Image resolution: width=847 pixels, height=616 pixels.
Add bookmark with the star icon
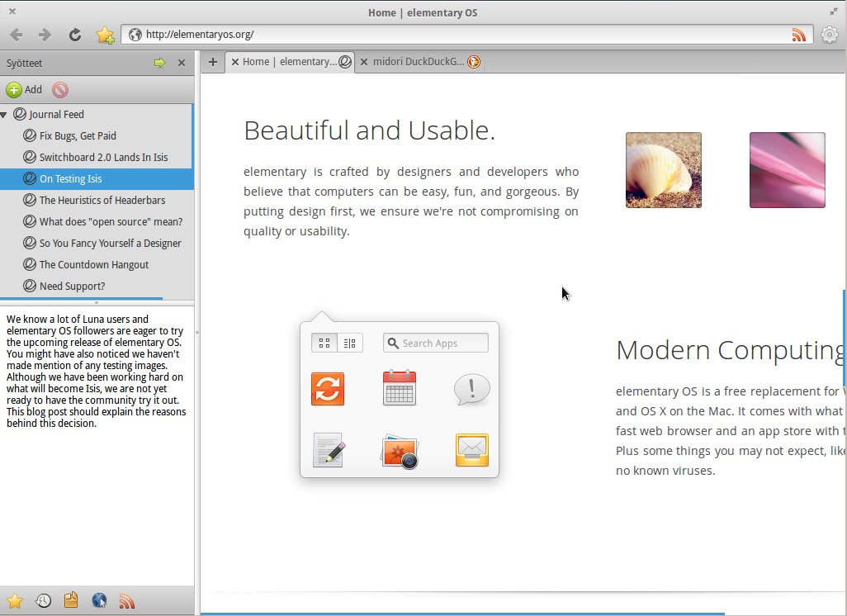pos(105,35)
